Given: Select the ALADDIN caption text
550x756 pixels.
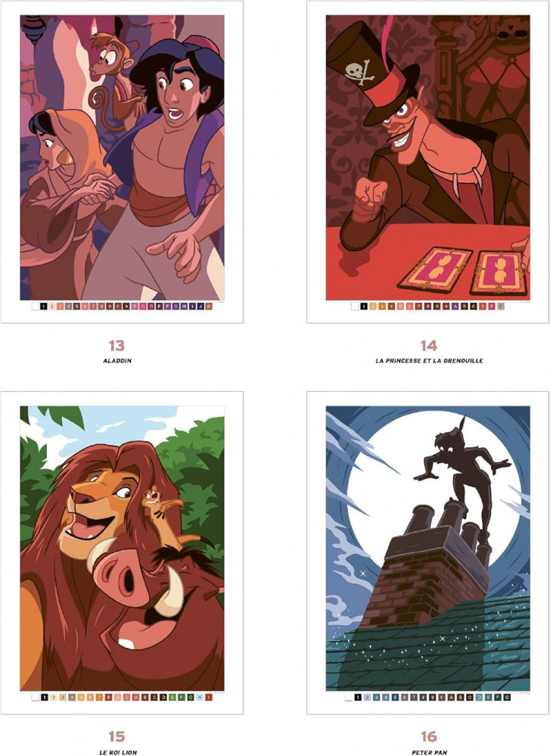Looking at the screenshot, I should tap(117, 361).
